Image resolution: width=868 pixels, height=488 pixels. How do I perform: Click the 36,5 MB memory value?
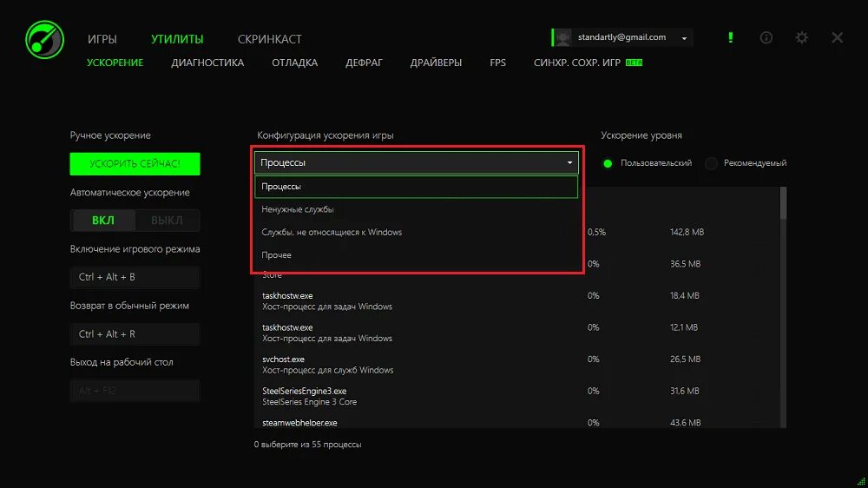(686, 264)
